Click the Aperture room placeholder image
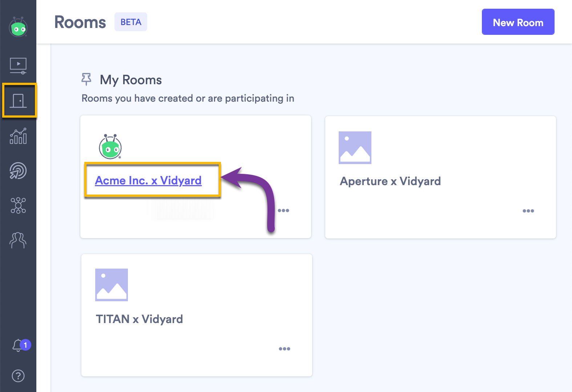This screenshot has height=392, width=572. (x=355, y=148)
